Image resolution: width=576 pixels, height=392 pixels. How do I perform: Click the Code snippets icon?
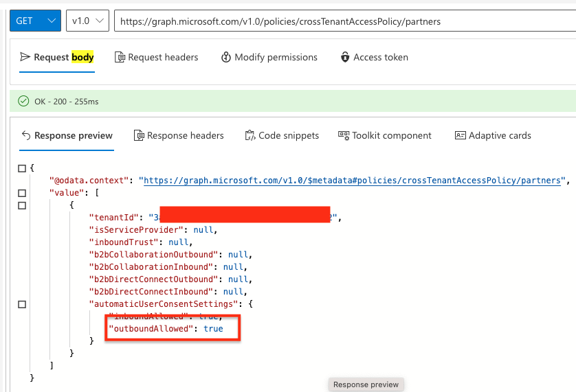click(x=250, y=135)
